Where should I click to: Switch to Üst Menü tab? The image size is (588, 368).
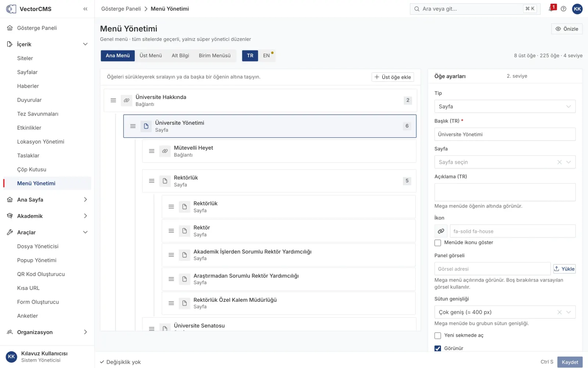click(151, 56)
